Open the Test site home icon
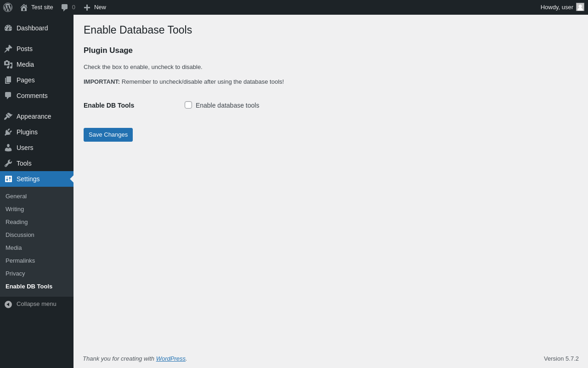Image resolution: width=588 pixels, height=368 pixels. point(24,7)
